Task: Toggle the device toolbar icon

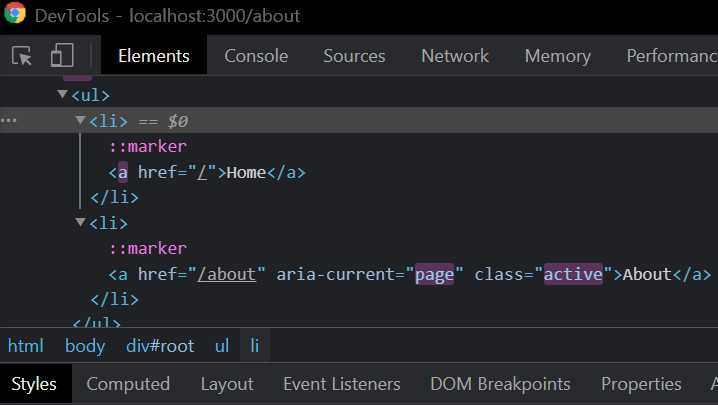Action: [x=62, y=55]
